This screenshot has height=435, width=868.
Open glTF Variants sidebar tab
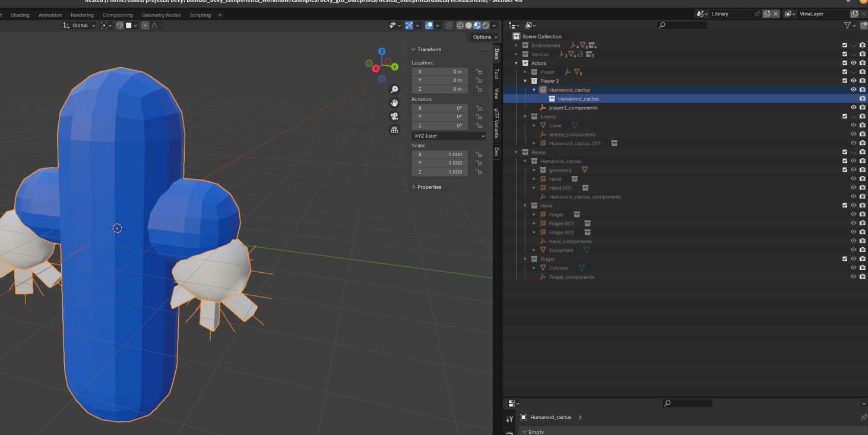point(496,122)
